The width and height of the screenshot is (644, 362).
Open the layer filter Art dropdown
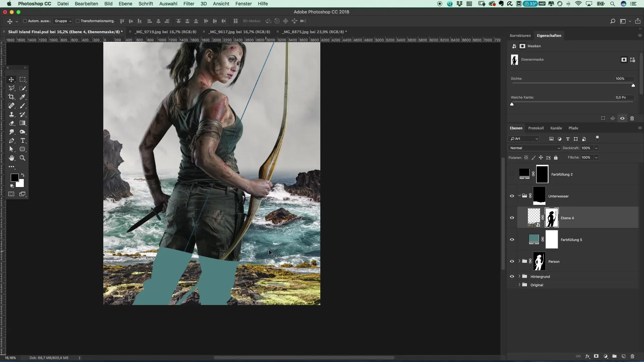(524, 139)
